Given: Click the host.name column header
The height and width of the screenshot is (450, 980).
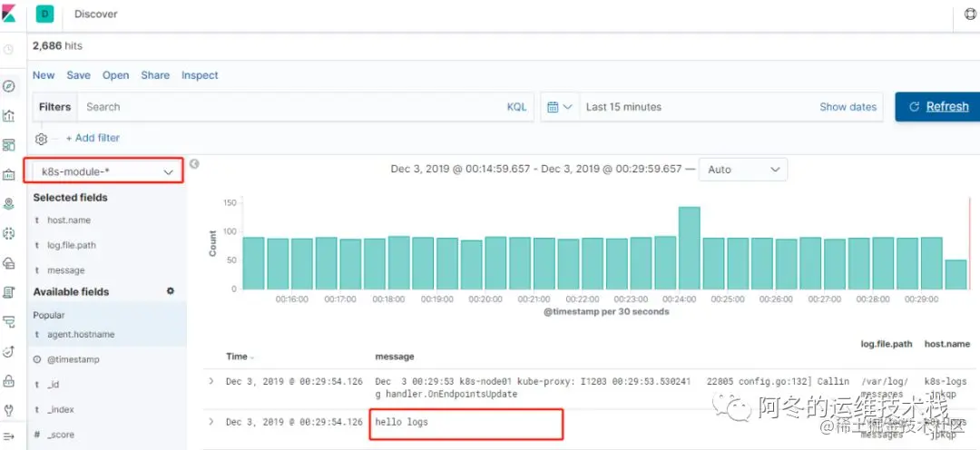Looking at the screenshot, I should coord(946,344).
